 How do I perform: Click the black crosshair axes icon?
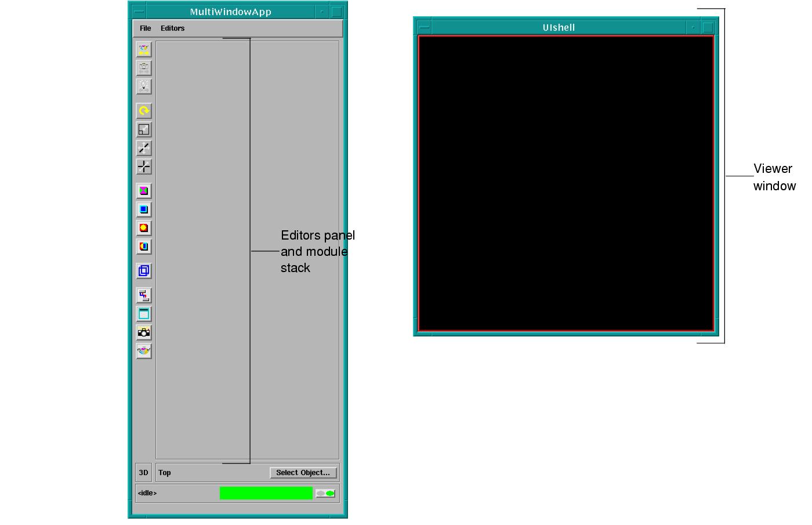coord(144,166)
